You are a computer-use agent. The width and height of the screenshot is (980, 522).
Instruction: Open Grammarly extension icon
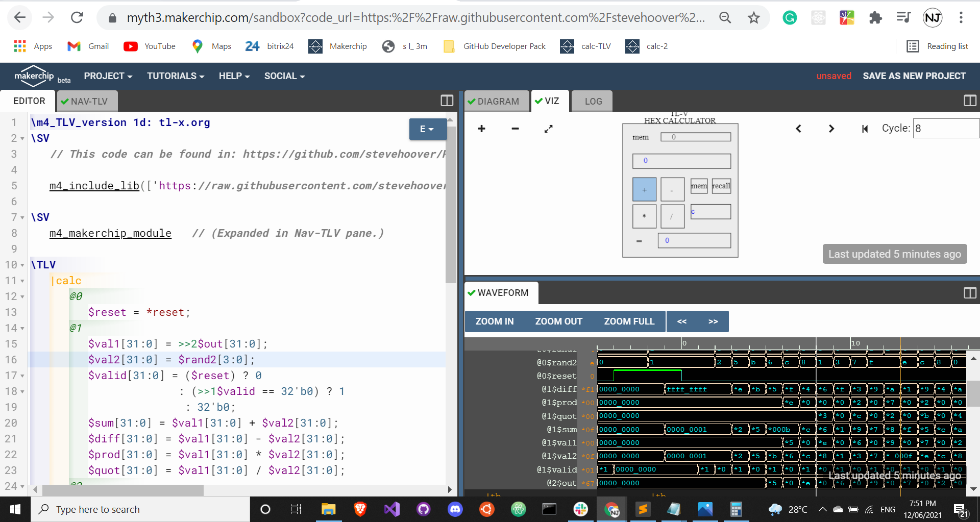pos(790,18)
